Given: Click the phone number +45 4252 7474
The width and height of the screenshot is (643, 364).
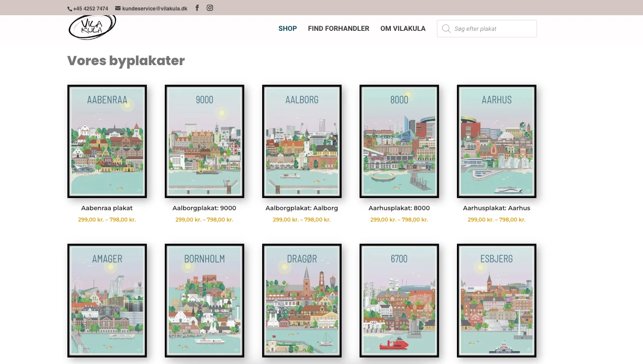Looking at the screenshot, I should [x=90, y=8].
